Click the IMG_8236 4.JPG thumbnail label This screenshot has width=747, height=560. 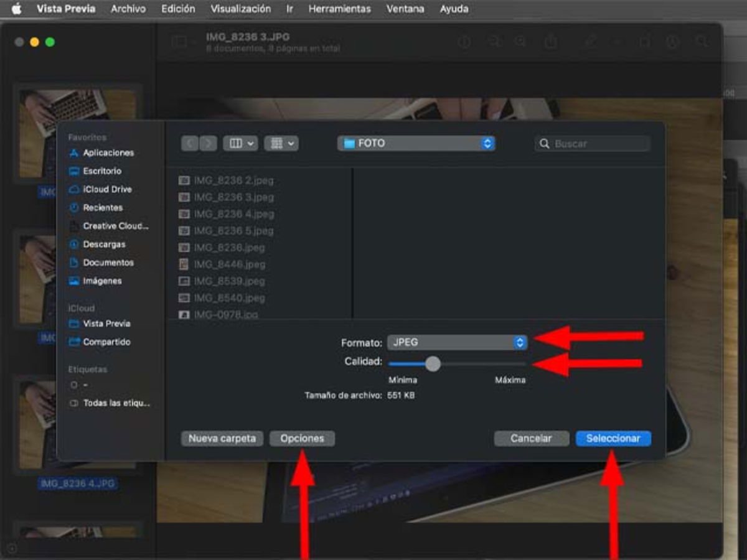click(x=78, y=483)
